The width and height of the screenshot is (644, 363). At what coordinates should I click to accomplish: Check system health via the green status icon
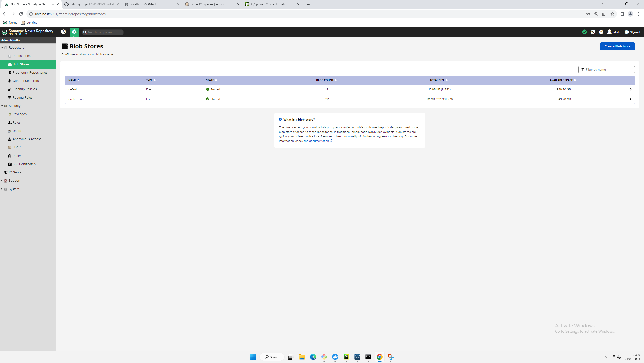[x=584, y=32]
